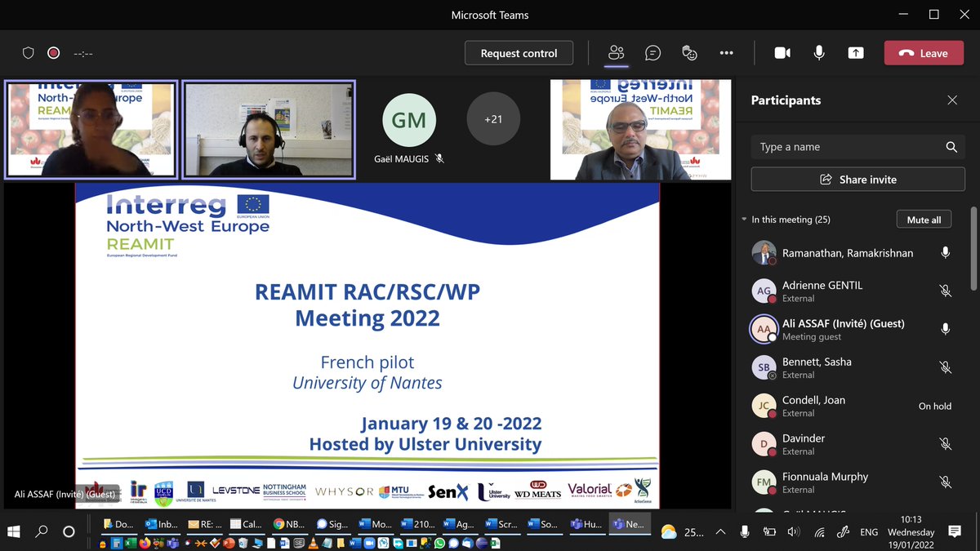
Task: Select Ramanathan video tile
Action: 641,129
